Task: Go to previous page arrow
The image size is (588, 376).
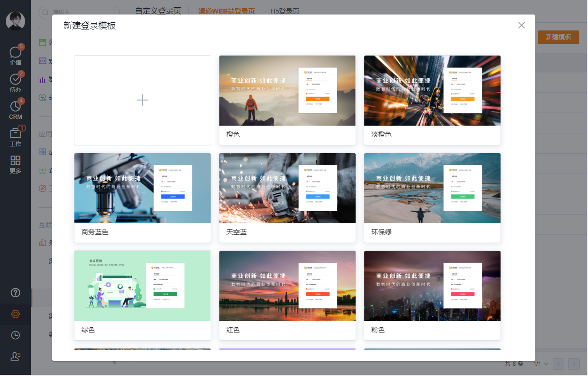Action: coord(559,363)
